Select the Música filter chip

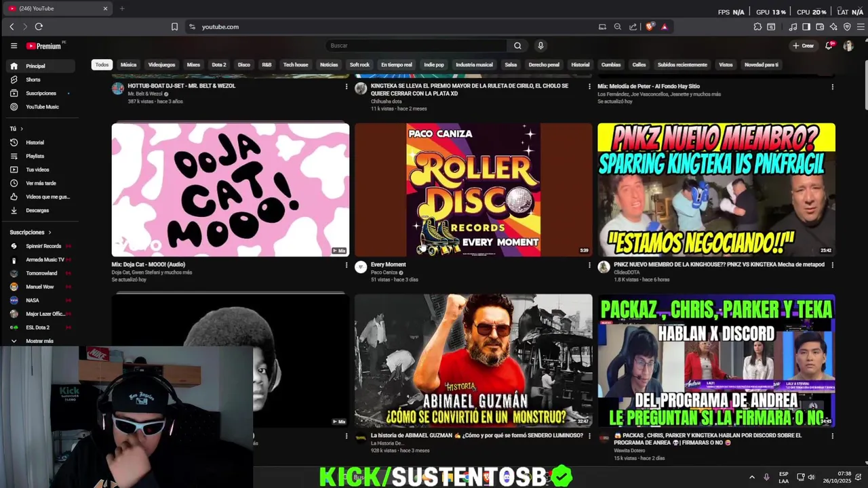128,65
